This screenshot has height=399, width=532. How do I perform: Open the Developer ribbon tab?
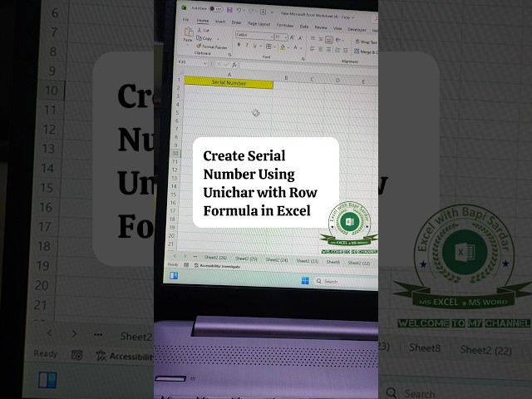[357, 30]
